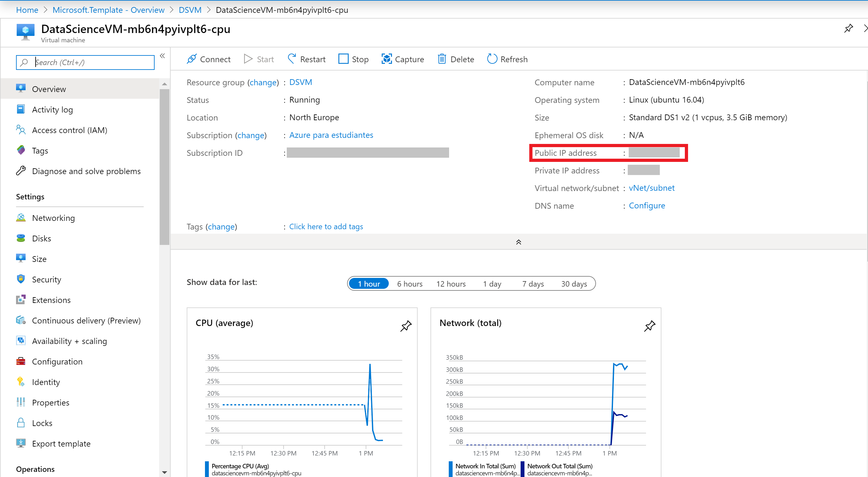Pin the CPU (average) chart
Image resolution: width=868 pixels, height=477 pixels.
point(406,326)
